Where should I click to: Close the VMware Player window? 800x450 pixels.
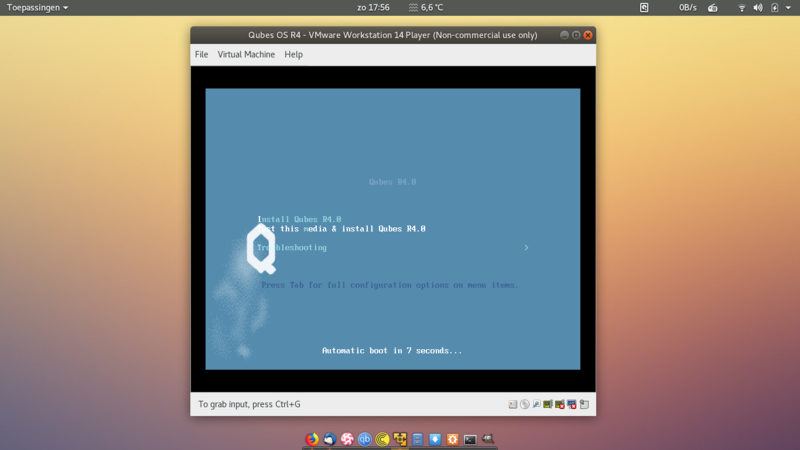(588, 35)
